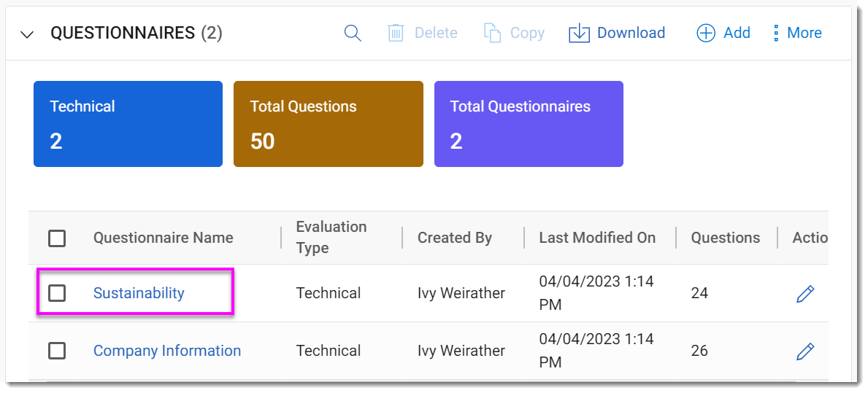Open the Sustainability questionnaire link
Viewport: 868px width, 393px height.
[139, 293]
